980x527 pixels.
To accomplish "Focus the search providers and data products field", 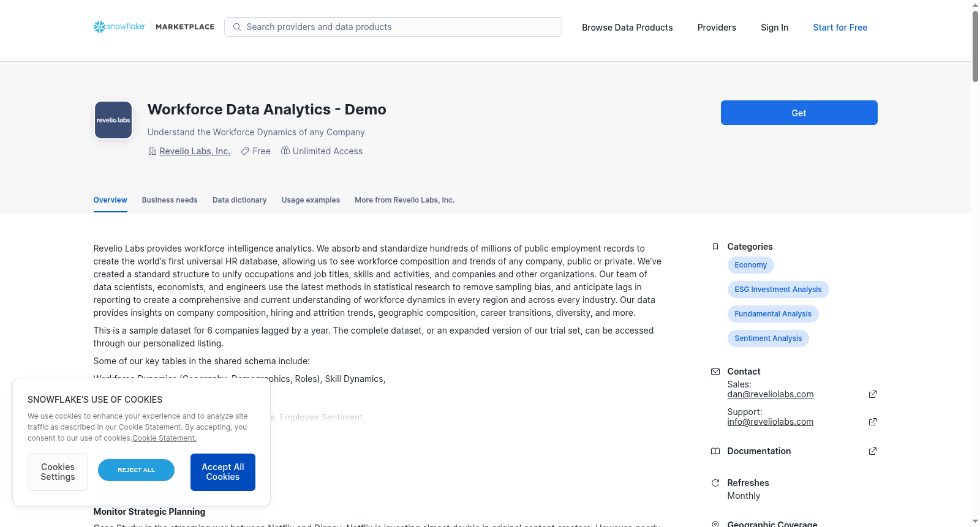I will coord(393,27).
